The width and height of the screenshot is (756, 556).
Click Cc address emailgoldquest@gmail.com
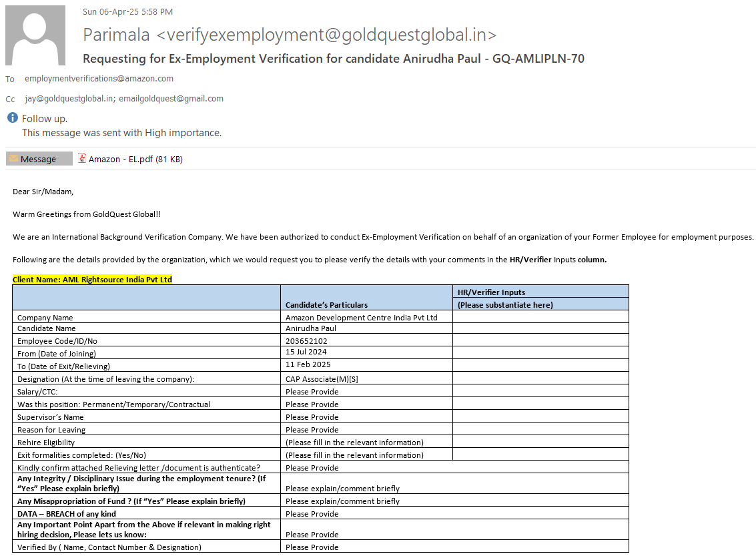click(171, 98)
